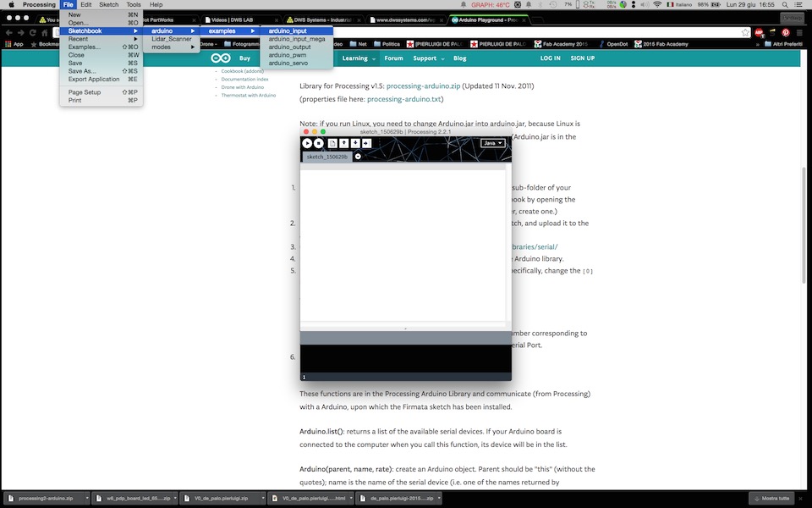Image resolution: width=812 pixels, height=508 pixels.
Task: Open the Altri Preferiti bookmarks folder
Action: [783, 44]
